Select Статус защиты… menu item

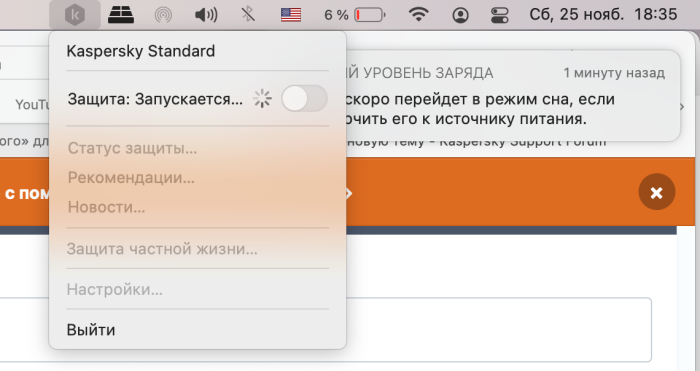pyautogui.click(x=133, y=148)
